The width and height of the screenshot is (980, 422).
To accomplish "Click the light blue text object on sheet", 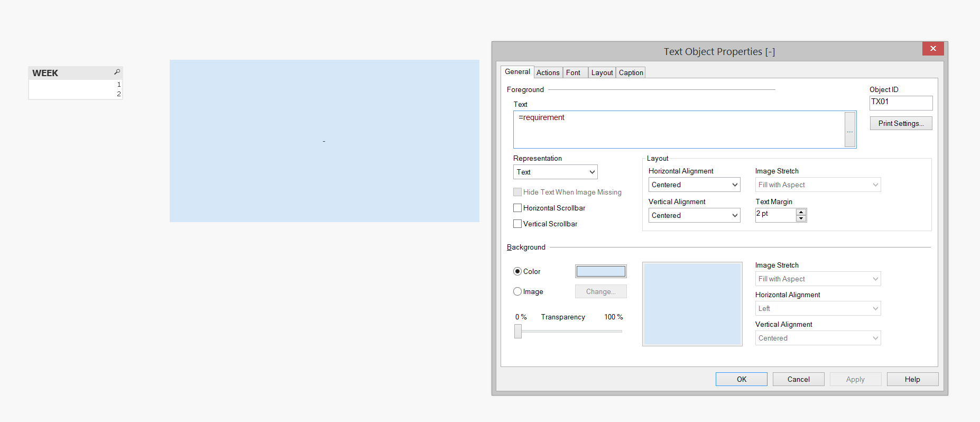I will tap(324, 141).
